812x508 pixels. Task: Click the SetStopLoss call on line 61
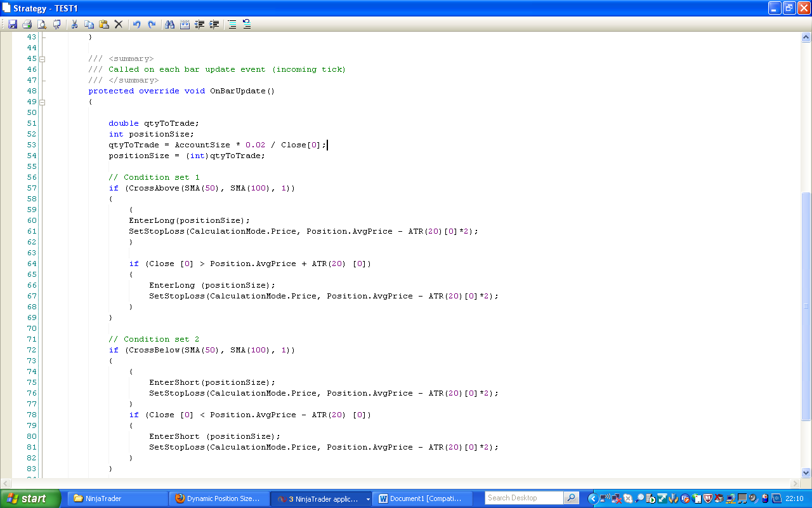(x=304, y=231)
